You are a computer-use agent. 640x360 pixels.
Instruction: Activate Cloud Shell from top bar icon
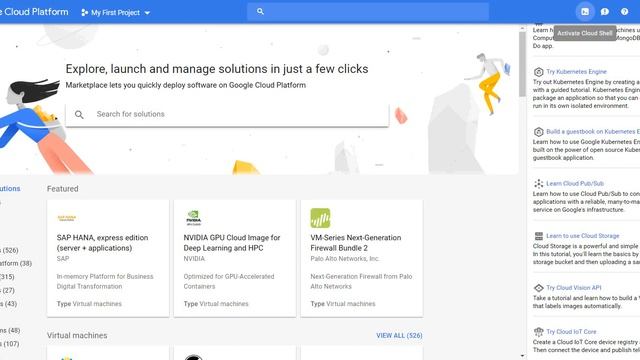585,12
